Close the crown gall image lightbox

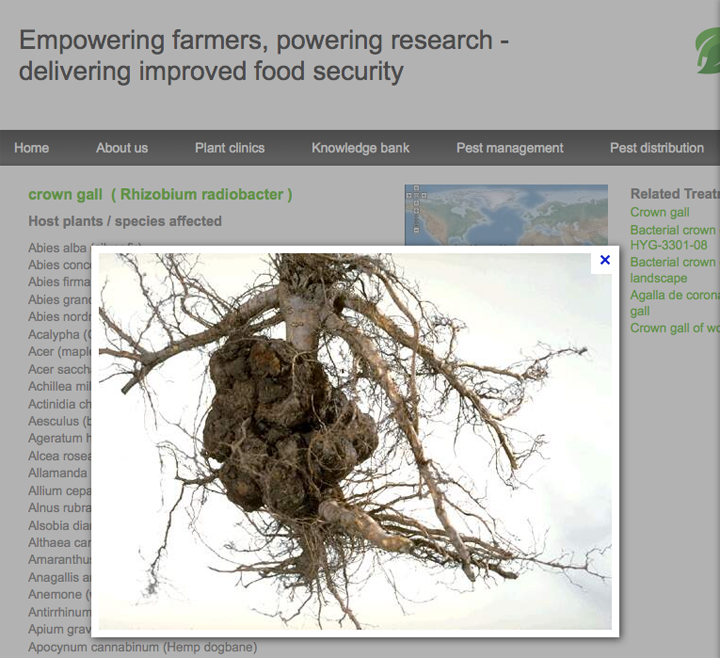[x=604, y=260]
